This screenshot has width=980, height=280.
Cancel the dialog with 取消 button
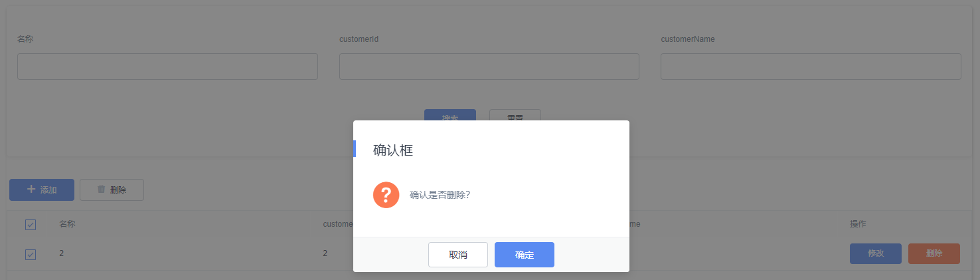(x=457, y=255)
